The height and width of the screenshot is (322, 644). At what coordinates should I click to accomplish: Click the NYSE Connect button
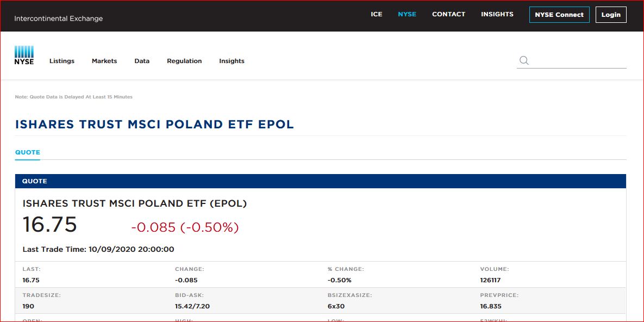tap(559, 15)
